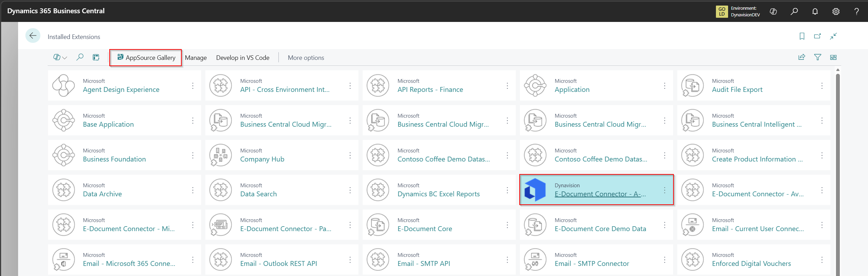This screenshot has height=276, width=868.
Task: Open the Agent Design Experience extension
Action: tap(121, 90)
